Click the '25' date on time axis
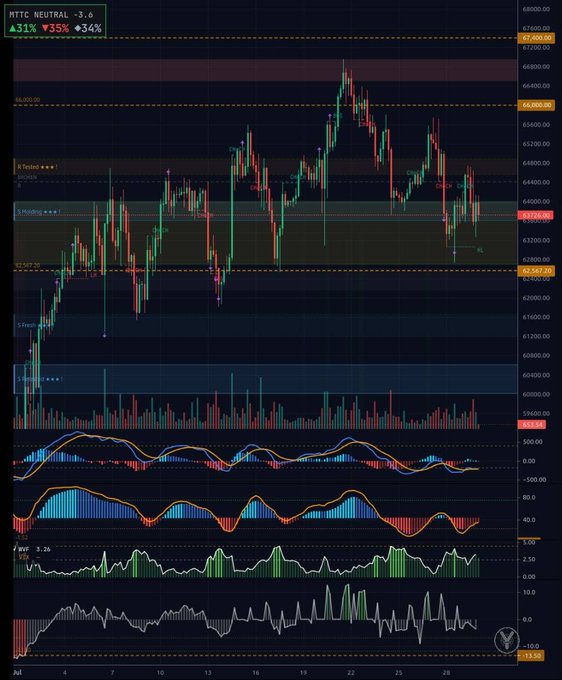This screenshot has width=562, height=680. point(399,673)
